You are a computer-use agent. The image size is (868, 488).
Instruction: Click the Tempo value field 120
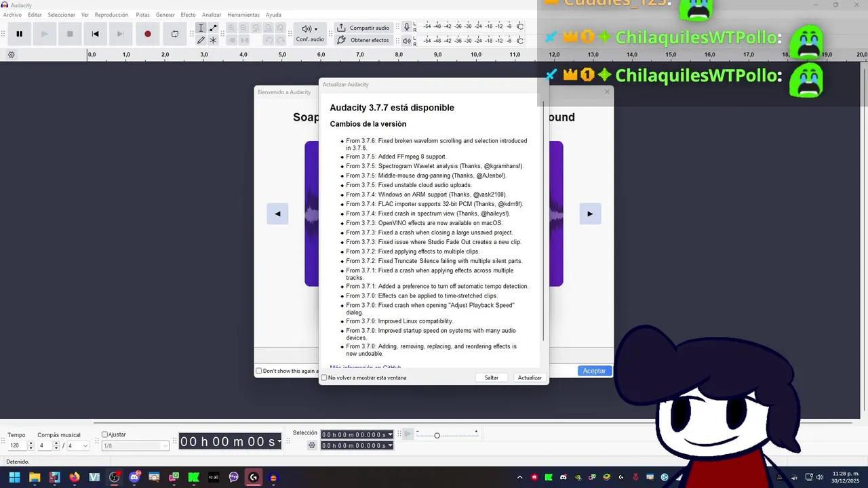[17, 445]
